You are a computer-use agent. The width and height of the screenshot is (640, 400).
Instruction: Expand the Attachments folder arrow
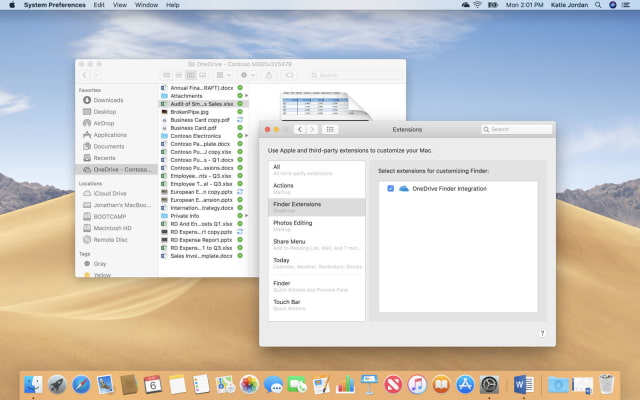pos(247,96)
